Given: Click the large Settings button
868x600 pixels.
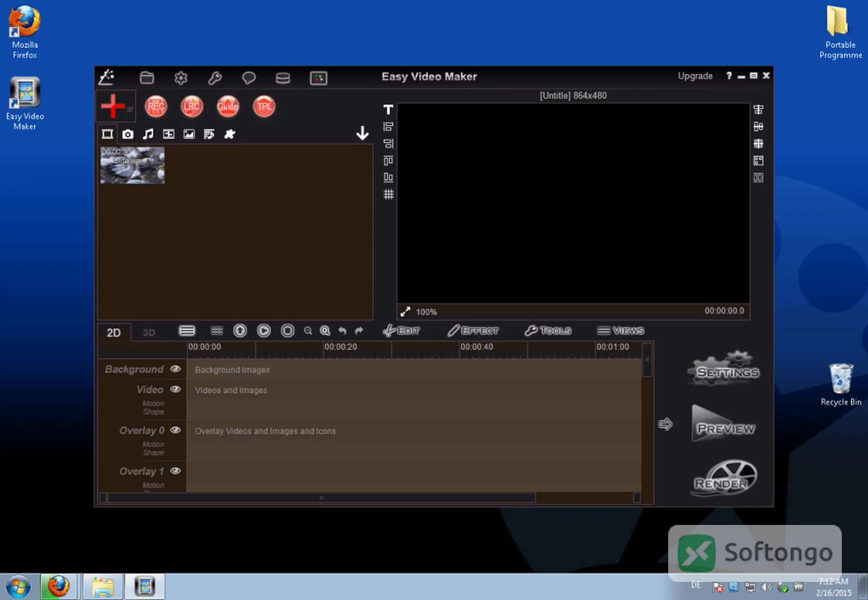Looking at the screenshot, I should (x=724, y=369).
